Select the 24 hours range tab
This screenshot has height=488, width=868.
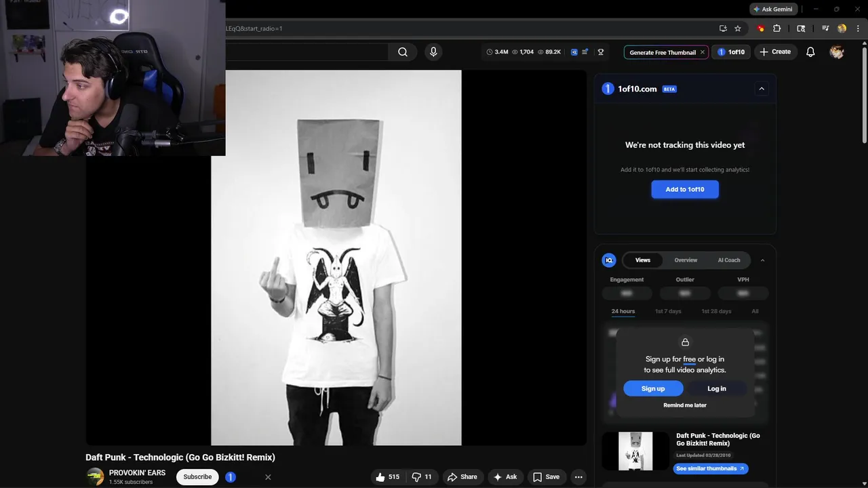coord(623,311)
